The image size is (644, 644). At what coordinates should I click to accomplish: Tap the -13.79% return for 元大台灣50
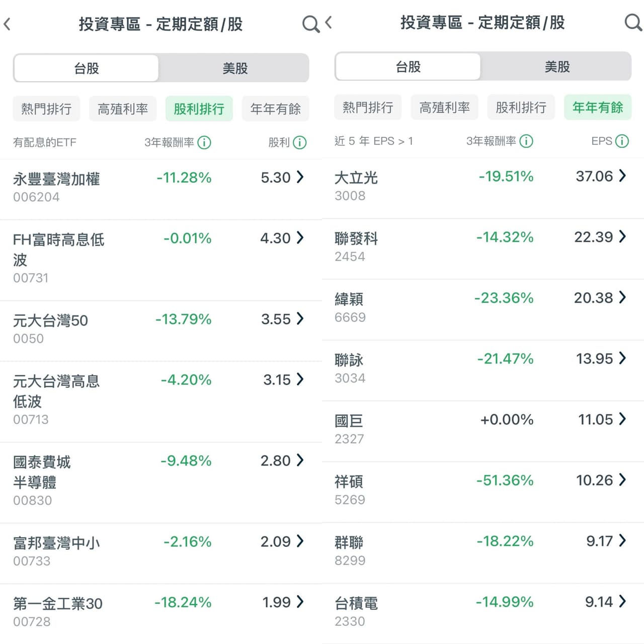pos(183,319)
